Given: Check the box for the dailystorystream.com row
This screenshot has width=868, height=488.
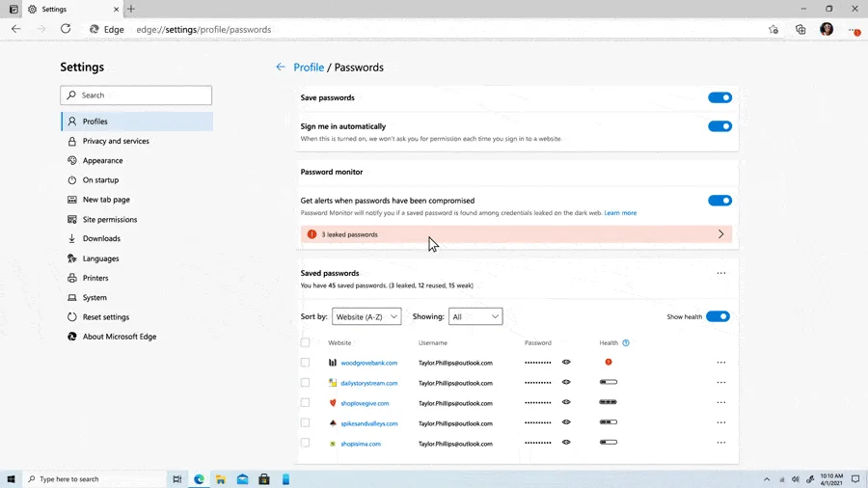Looking at the screenshot, I should 305,383.
